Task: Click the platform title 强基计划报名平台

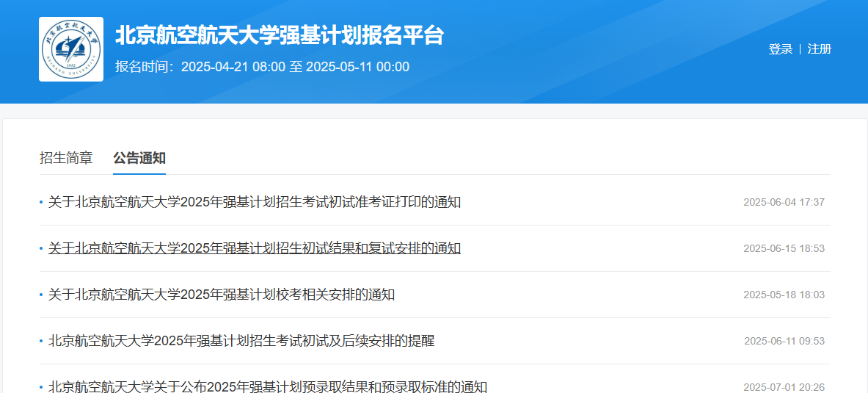Action: click(x=280, y=35)
